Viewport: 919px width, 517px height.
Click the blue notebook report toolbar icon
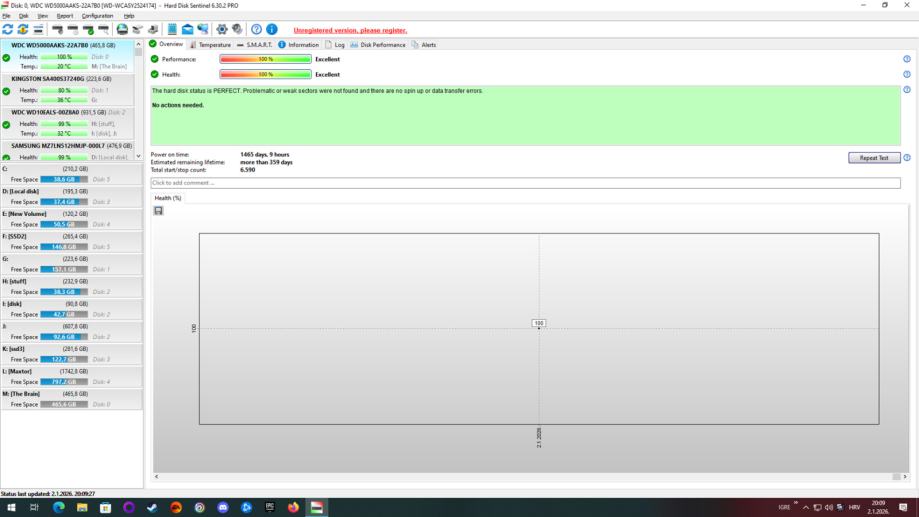coord(172,29)
